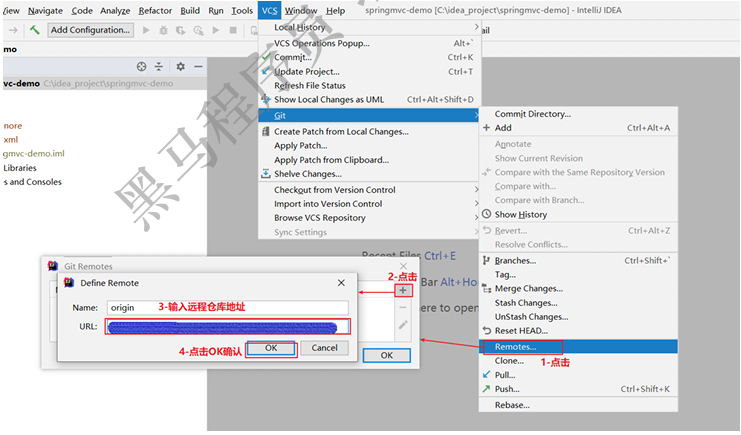
Task: Open the Code menu
Action: coord(82,10)
